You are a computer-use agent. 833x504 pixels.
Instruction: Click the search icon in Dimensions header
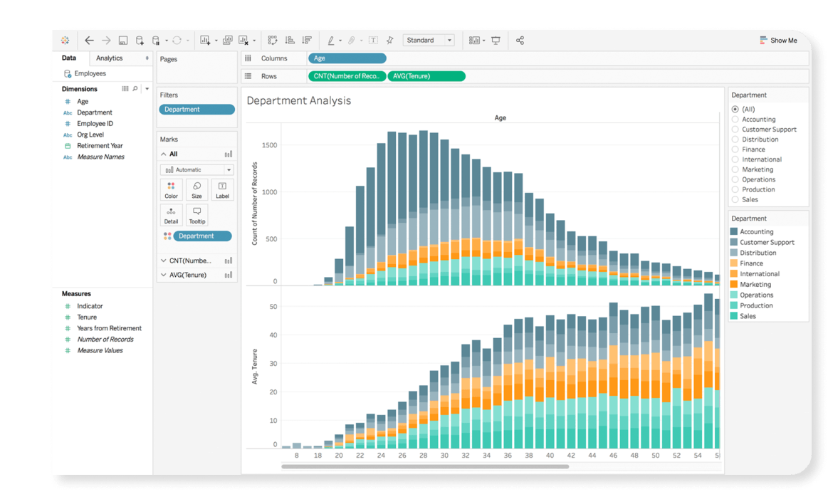[x=135, y=89]
